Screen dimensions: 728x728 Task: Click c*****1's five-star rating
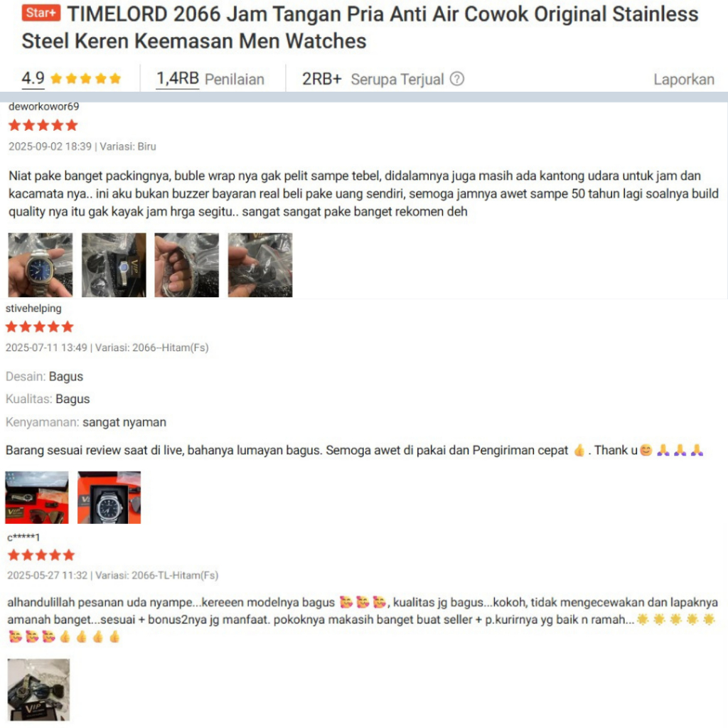[x=41, y=555]
